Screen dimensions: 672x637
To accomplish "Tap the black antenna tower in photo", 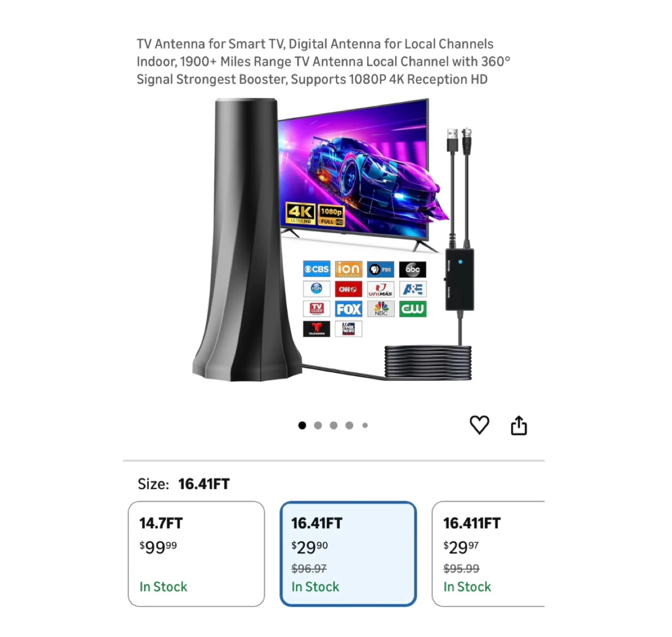I will [243, 240].
